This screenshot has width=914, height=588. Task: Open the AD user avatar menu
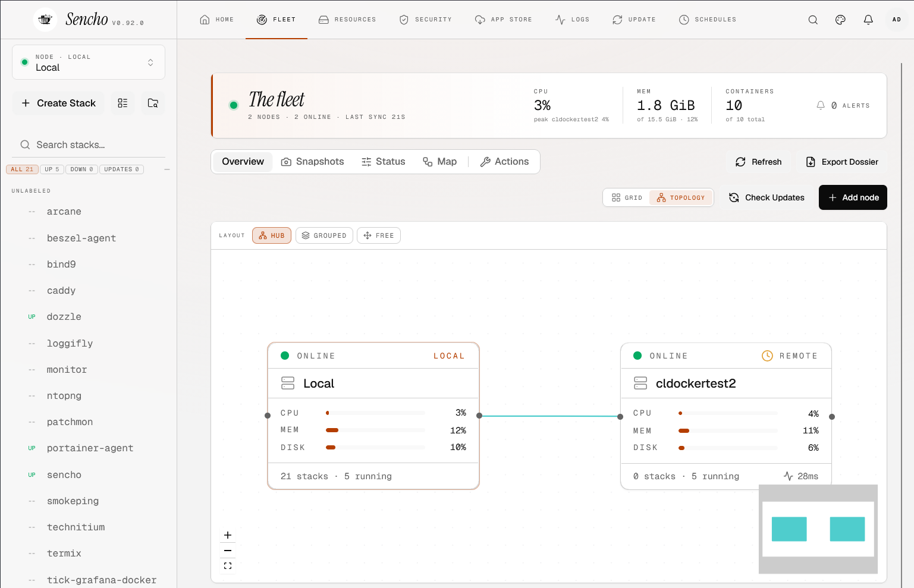tap(897, 20)
